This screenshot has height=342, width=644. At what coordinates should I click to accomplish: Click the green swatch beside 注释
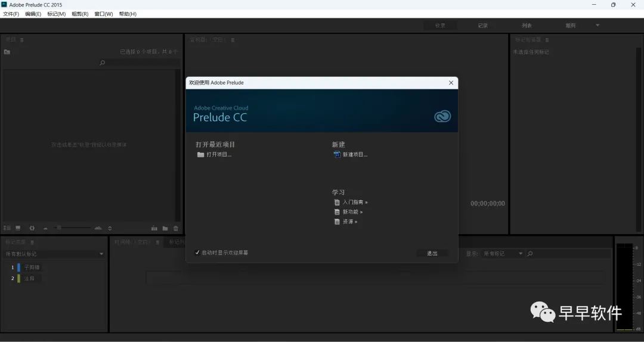point(18,278)
